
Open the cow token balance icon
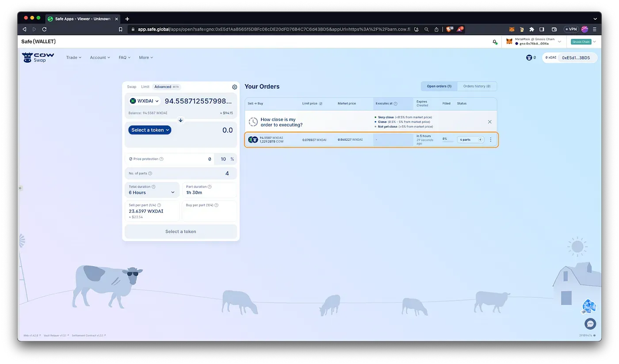(529, 57)
